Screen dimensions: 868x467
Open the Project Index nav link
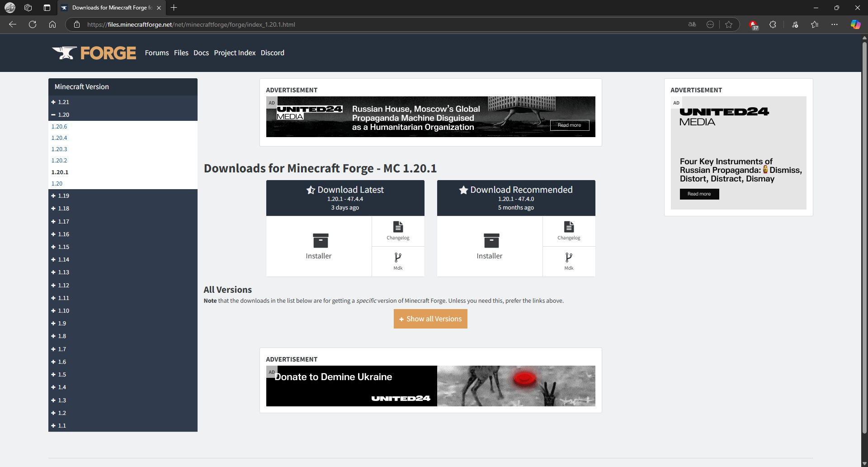[x=235, y=53]
